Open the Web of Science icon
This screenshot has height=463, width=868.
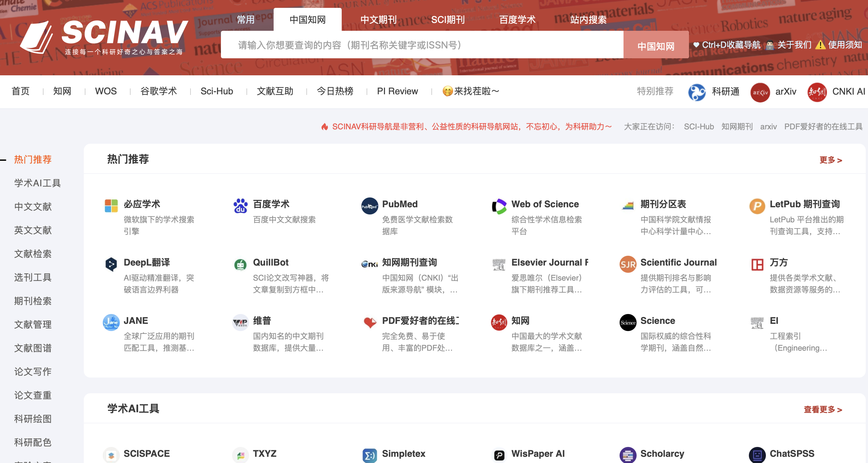coord(499,206)
